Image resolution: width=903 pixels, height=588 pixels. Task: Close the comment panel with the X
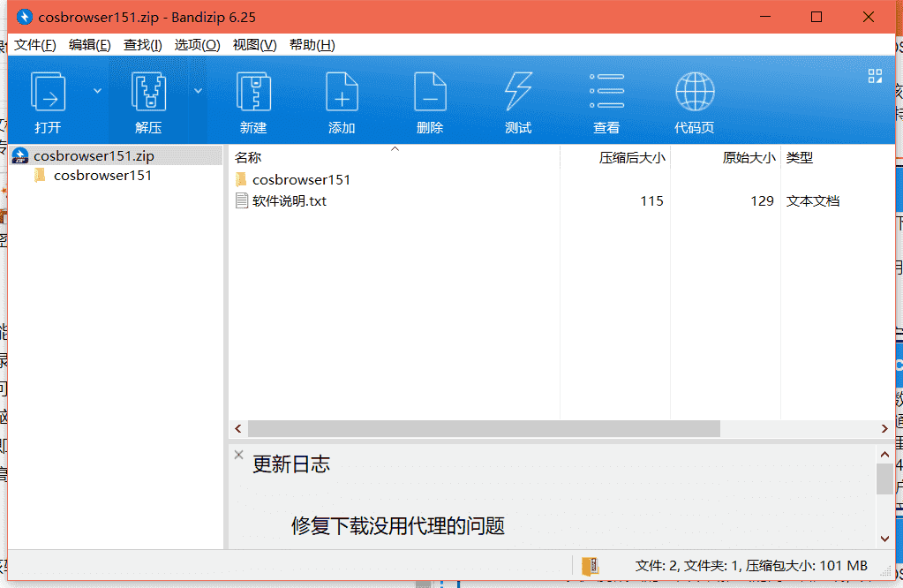click(239, 455)
